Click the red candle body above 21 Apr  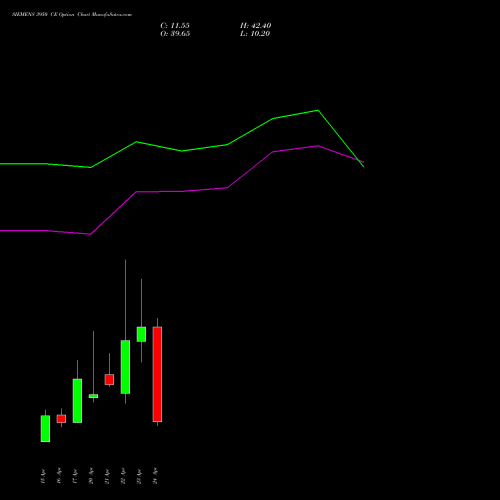[x=109, y=379]
